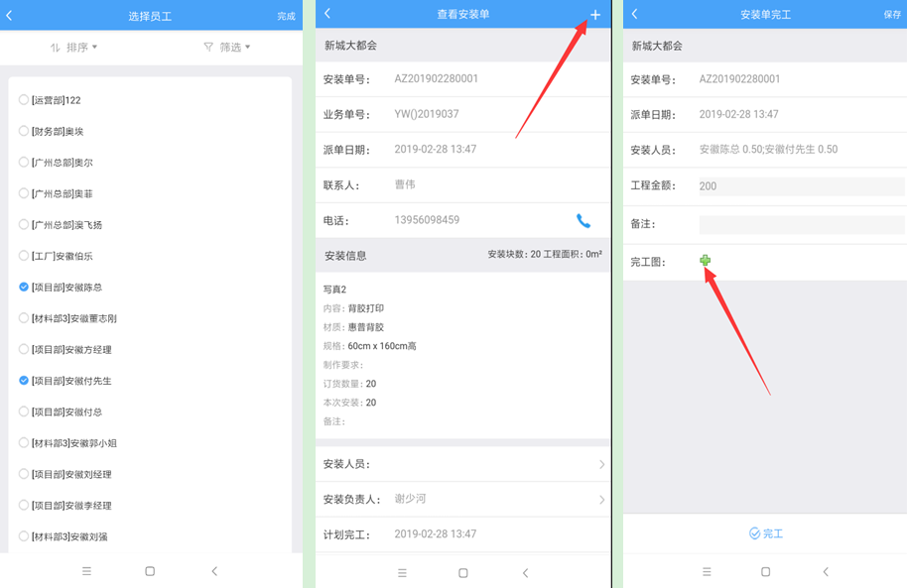The height and width of the screenshot is (588, 907).
Task: Open the 排序 sort dropdown
Action: coord(74,47)
